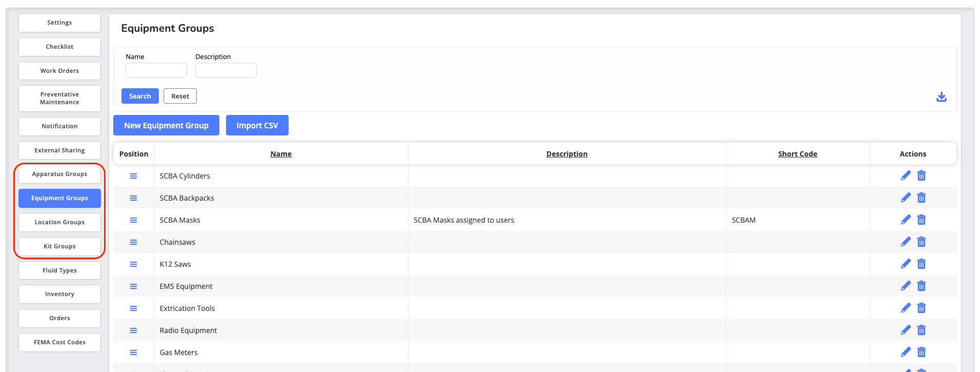Edit the EMS Equipment group
Image resolution: width=980 pixels, height=372 pixels.
point(906,286)
